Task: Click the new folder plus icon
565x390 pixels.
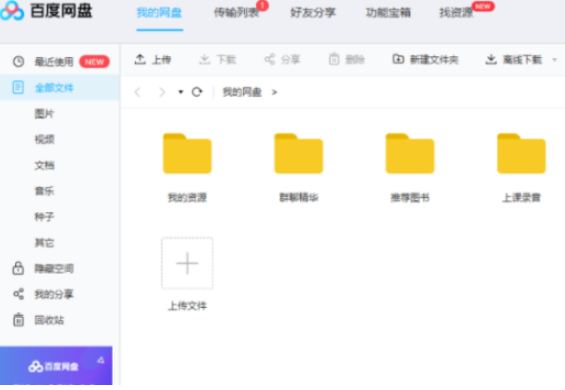Action: pyautogui.click(x=398, y=59)
